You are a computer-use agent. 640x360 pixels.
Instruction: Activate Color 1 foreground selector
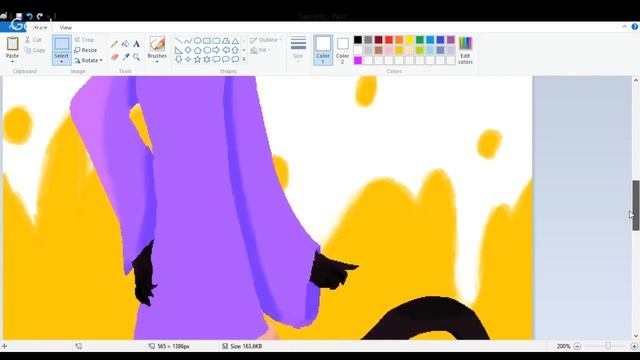[323, 50]
